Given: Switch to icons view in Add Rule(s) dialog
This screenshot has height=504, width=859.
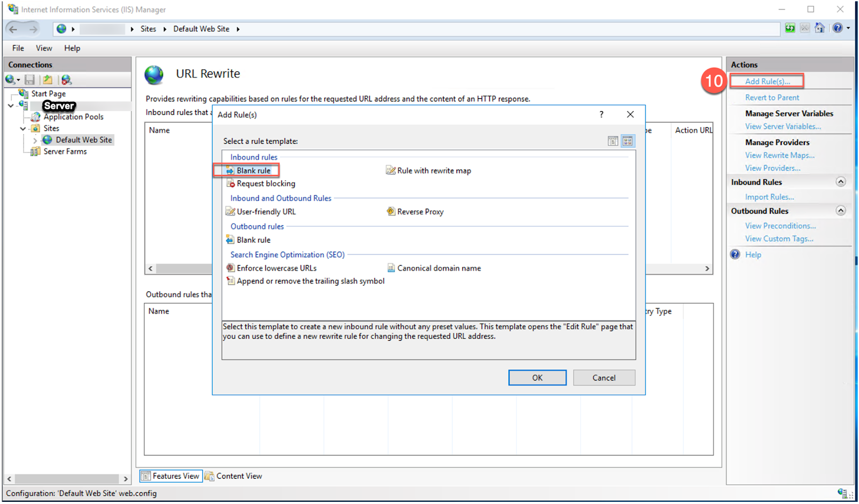Looking at the screenshot, I should 628,141.
